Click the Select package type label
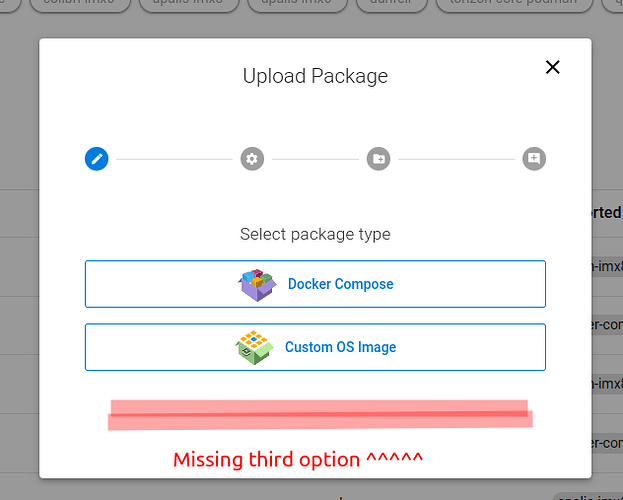The image size is (623, 500). [315, 234]
